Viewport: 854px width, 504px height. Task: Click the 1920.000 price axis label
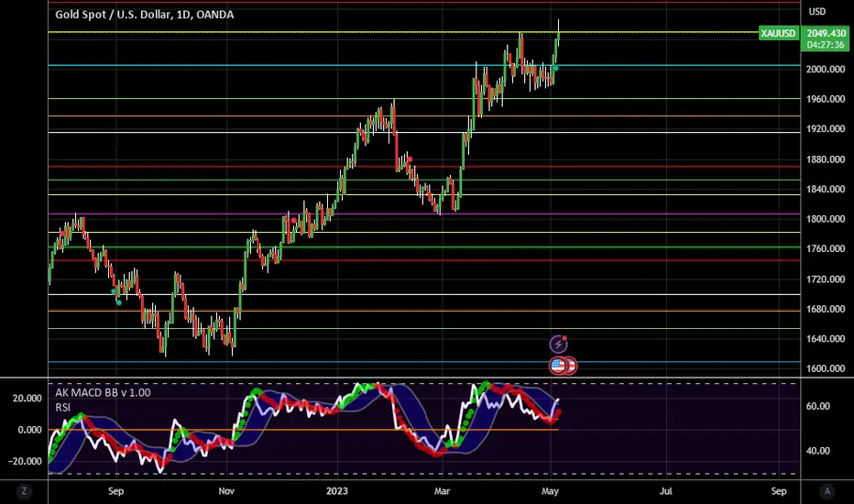tap(826, 129)
